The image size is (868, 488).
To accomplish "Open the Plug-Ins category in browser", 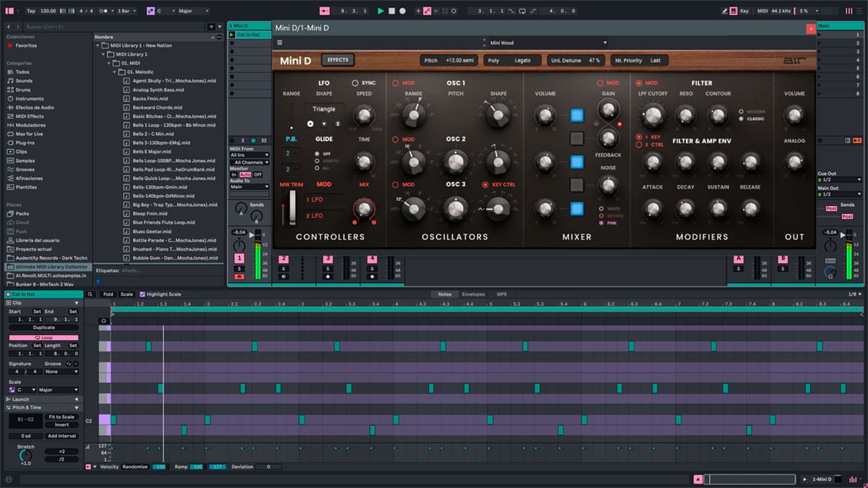I will 25,142.
